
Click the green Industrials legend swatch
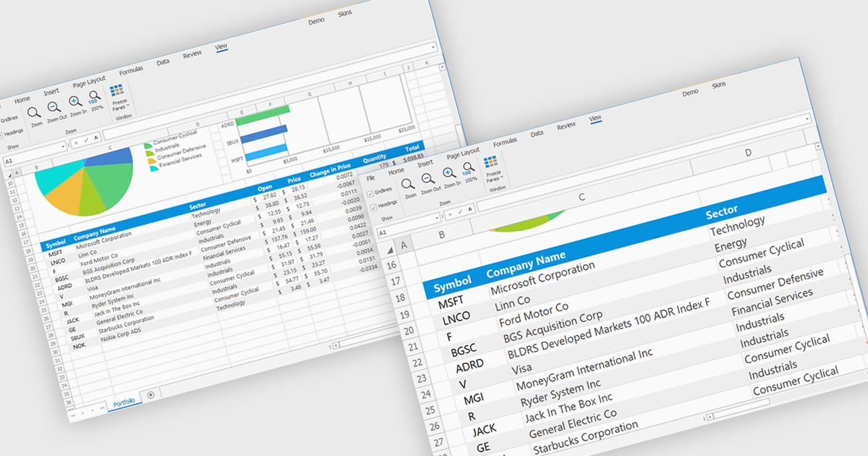click(149, 147)
